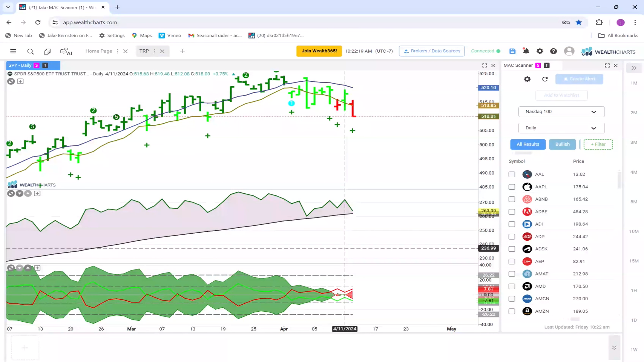The height and width of the screenshot is (362, 644).
Task: Click the S badge in MAC Scanner title
Action: tap(538, 65)
